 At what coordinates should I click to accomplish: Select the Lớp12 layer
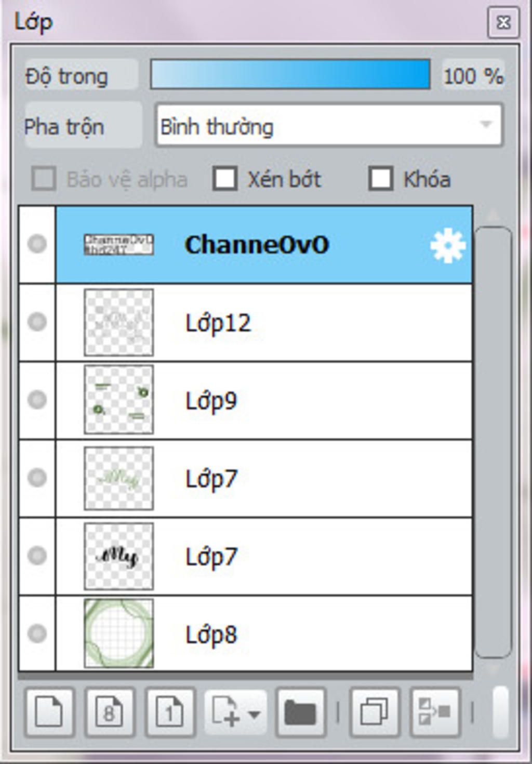pyautogui.click(x=264, y=323)
